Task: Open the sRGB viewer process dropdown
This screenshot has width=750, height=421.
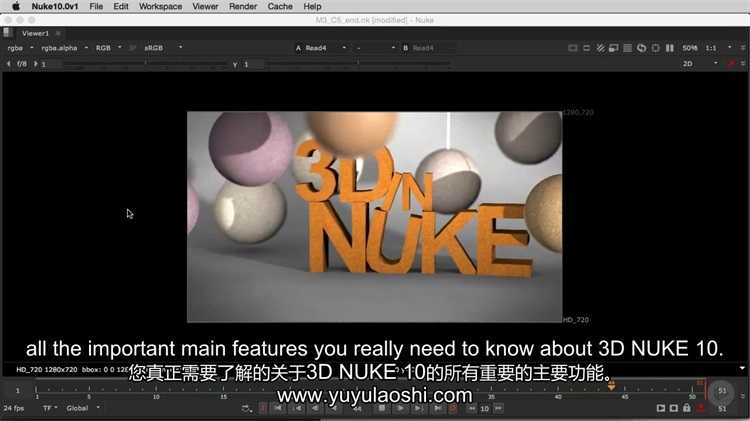Action: 163,48
